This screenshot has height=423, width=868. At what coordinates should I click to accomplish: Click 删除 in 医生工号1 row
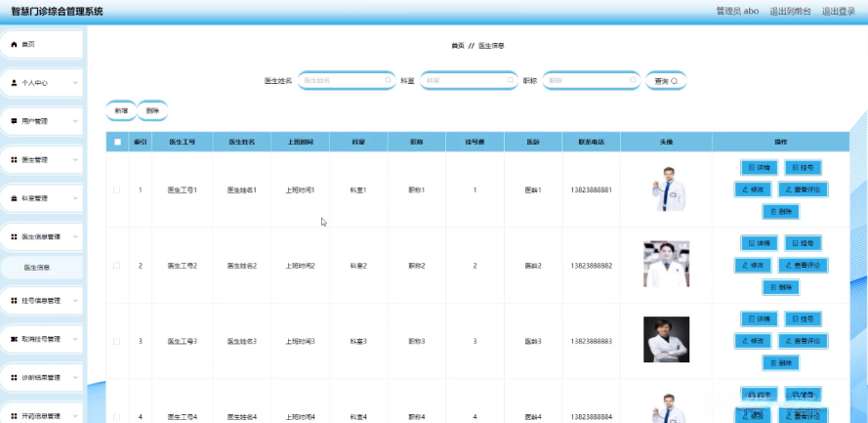click(780, 211)
